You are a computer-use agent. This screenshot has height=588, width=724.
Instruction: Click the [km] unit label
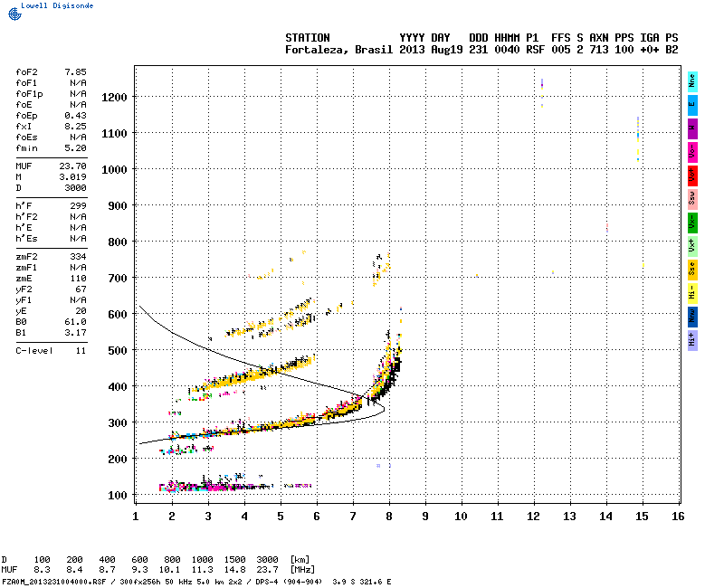coord(300,559)
